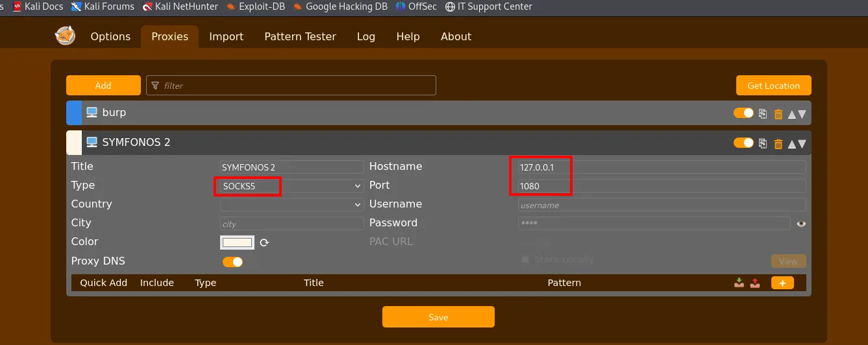
Task: Click the import patterns green arrow icon
Action: pos(739,283)
